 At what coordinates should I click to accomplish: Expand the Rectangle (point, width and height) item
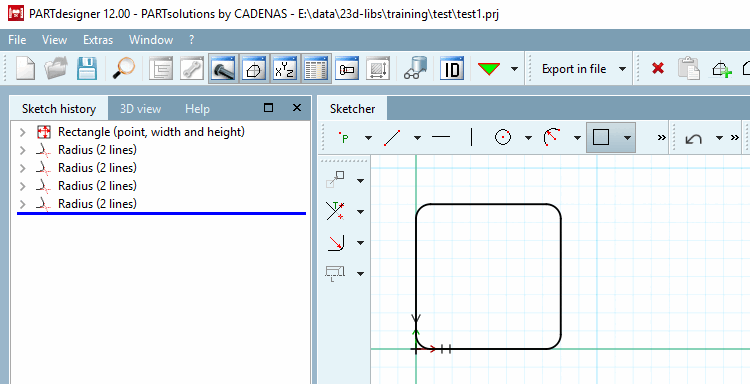tap(22, 132)
